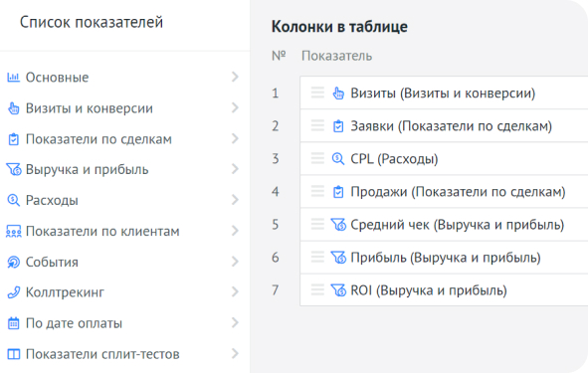588x373 pixels.
Task: Click the clipboard icon beside Показатели по сделкам category
Action: [14, 139]
